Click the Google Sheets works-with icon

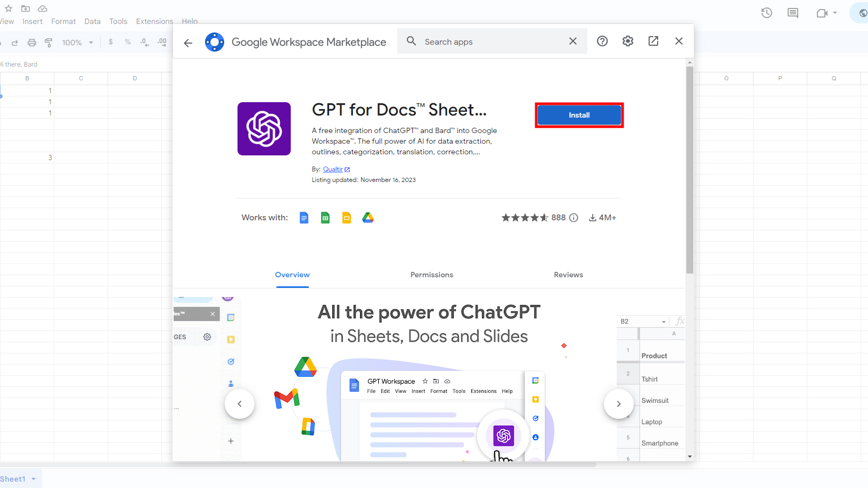click(325, 218)
